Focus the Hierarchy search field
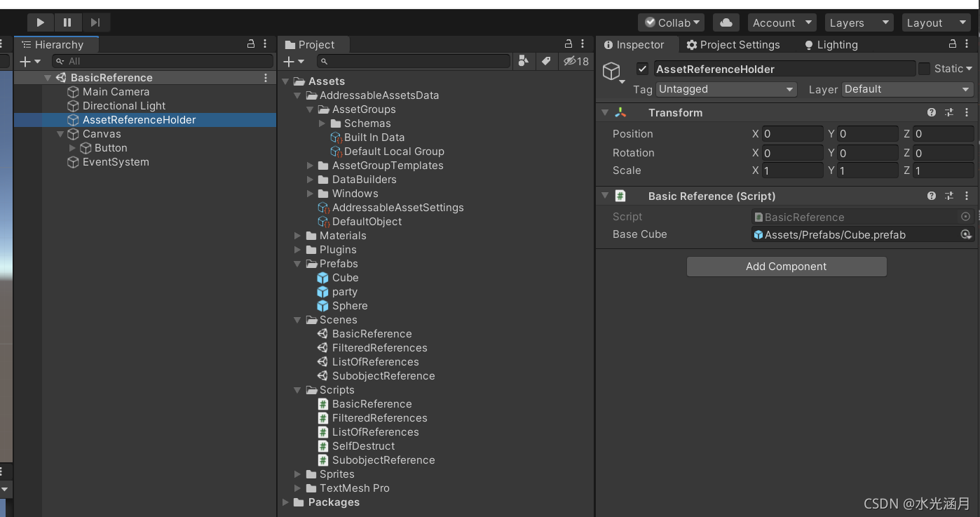The width and height of the screenshot is (980, 517). (x=163, y=62)
